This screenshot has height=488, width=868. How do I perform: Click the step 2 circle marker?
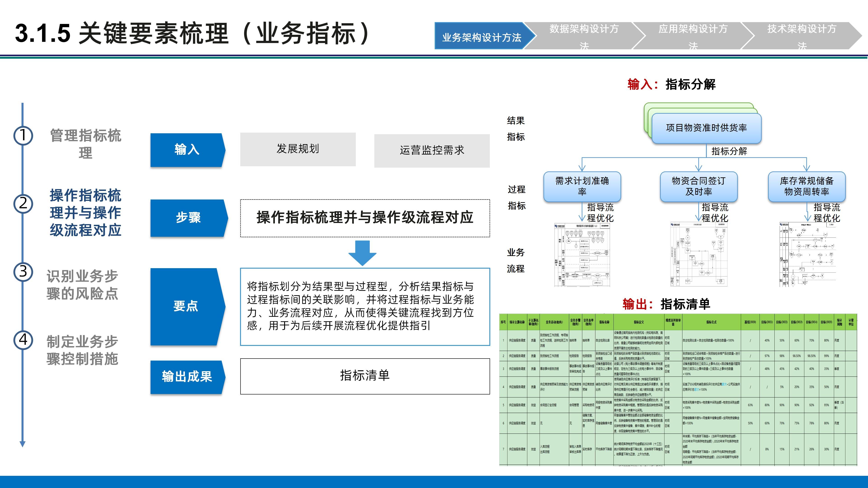coord(23,203)
